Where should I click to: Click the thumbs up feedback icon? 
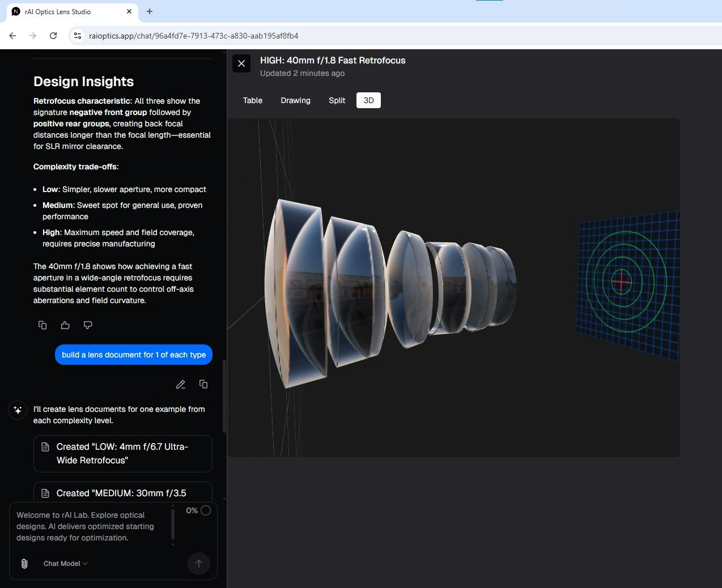click(x=65, y=325)
